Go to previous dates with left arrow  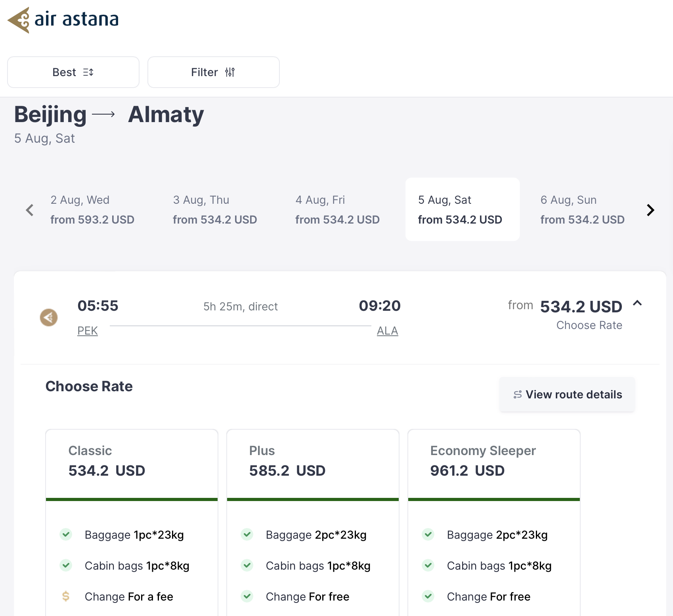[30, 210]
